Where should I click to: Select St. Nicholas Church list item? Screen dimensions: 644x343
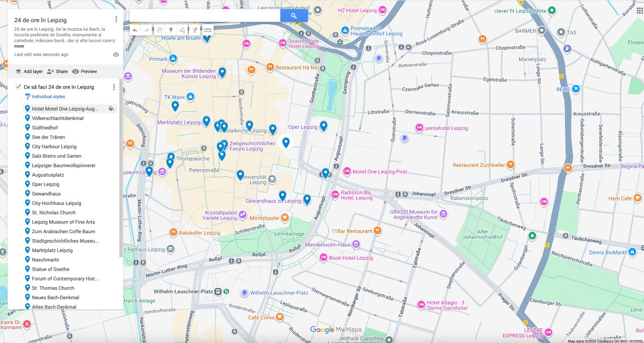click(54, 213)
